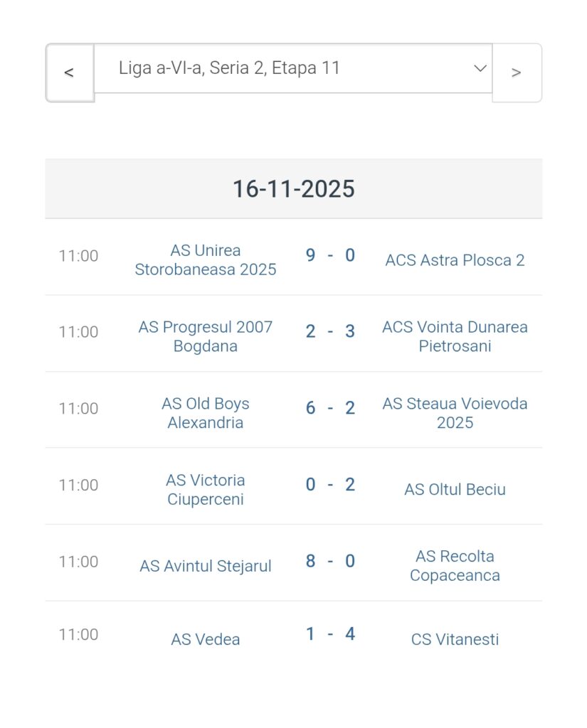Open AS Old Boys Alexandria team
The image size is (587, 728).
[206, 413]
